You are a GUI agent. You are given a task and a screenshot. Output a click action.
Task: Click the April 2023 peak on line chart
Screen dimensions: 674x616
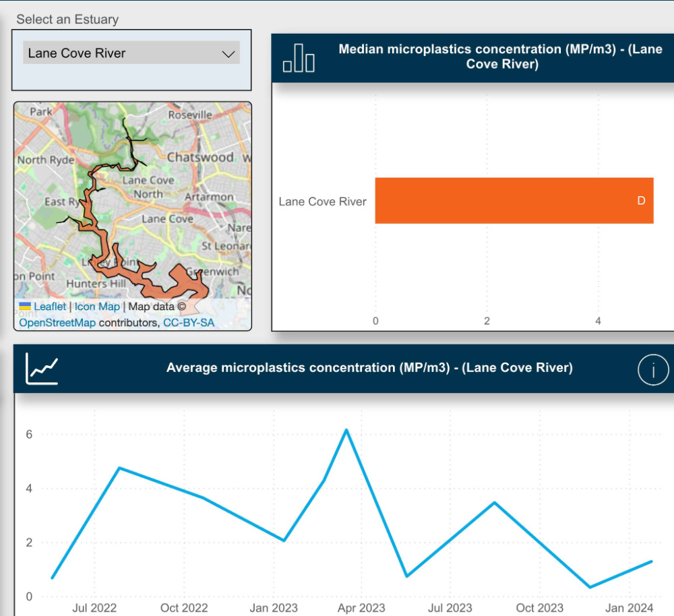[x=346, y=429]
